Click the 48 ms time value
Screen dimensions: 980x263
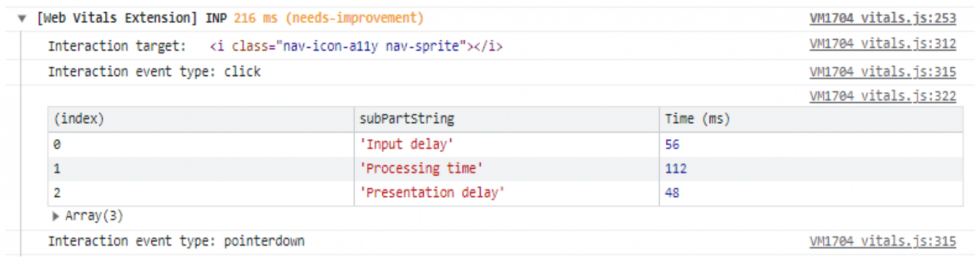(x=672, y=193)
